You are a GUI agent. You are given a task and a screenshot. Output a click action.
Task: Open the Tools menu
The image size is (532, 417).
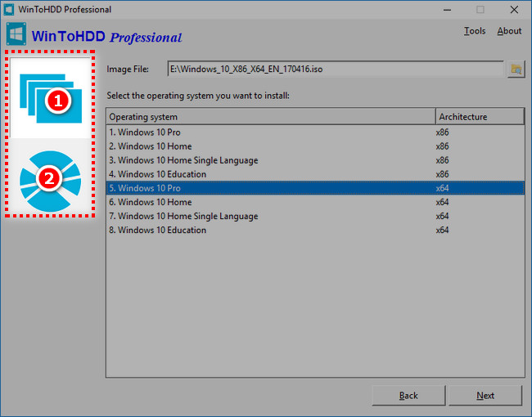coord(475,31)
